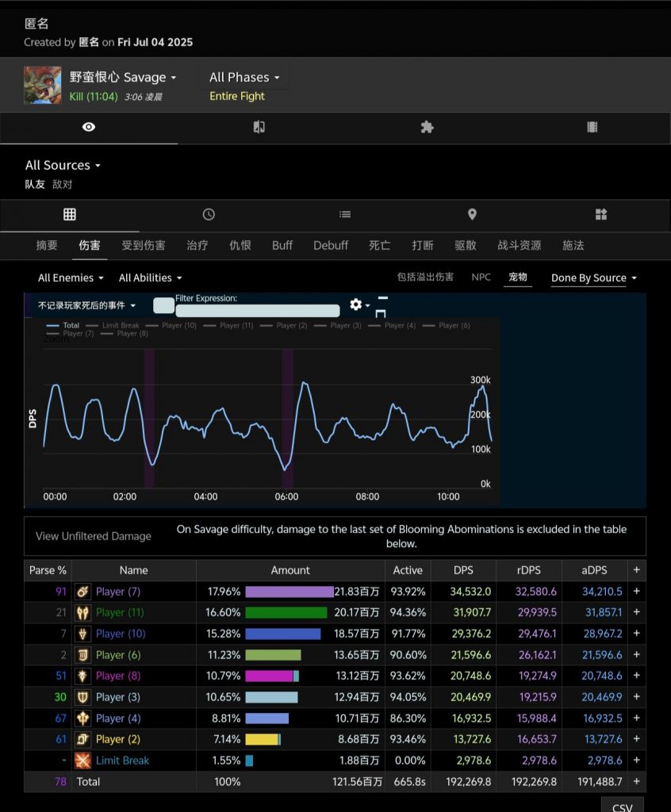
Task: Toggle the 宠物 pets filter
Action: click(x=518, y=278)
